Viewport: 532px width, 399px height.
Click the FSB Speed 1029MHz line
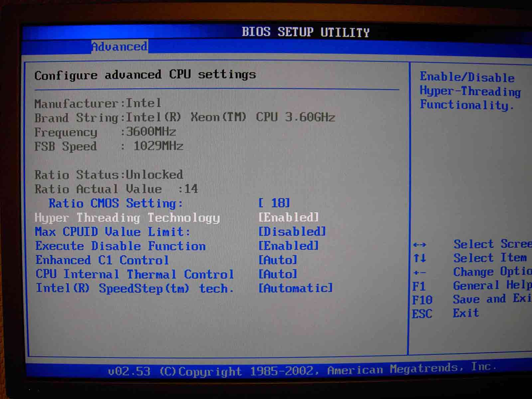[109, 146]
